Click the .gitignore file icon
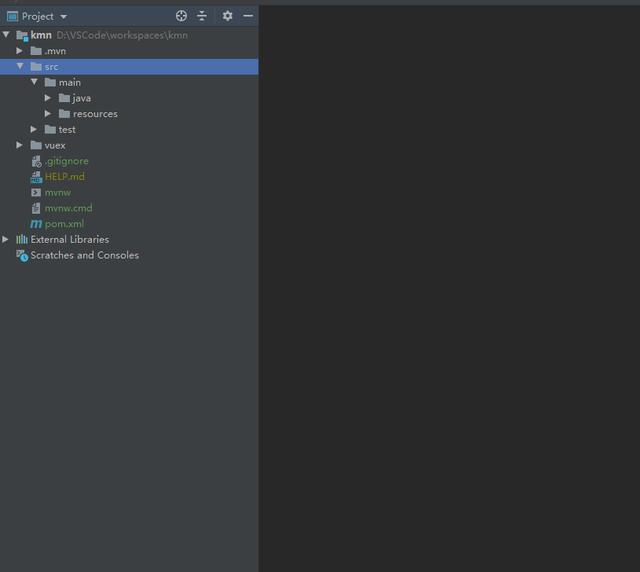This screenshot has width=640, height=572. coord(36,161)
